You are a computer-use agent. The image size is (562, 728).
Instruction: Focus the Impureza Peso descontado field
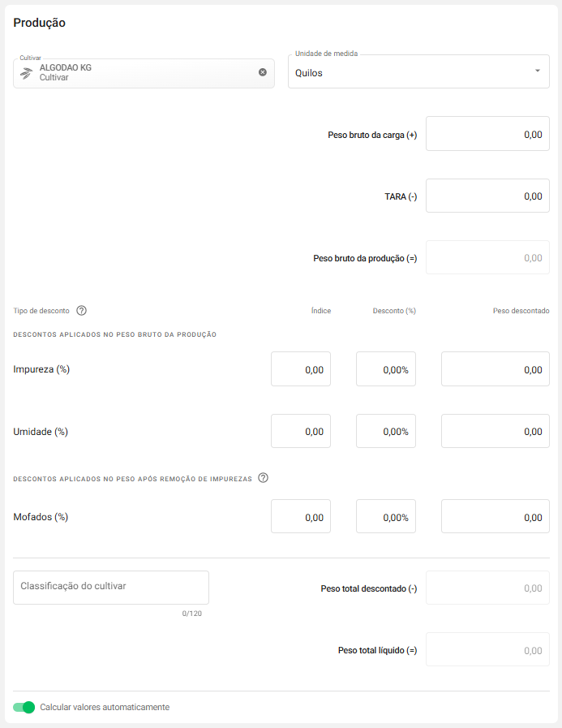(x=495, y=369)
